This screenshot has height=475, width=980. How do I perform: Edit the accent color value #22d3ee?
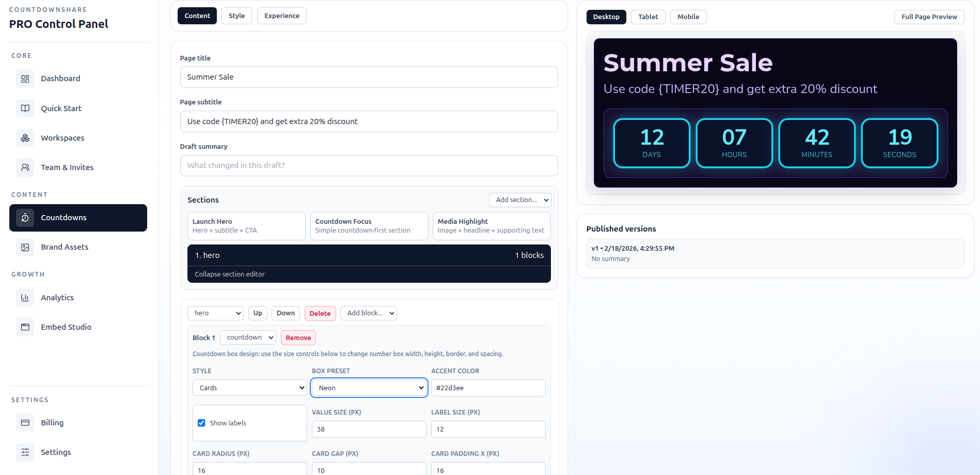point(487,388)
